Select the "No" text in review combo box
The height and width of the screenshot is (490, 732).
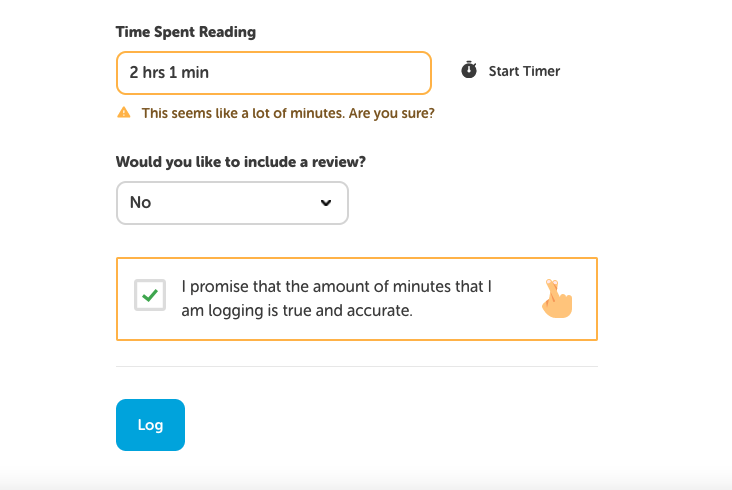point(141,203)
